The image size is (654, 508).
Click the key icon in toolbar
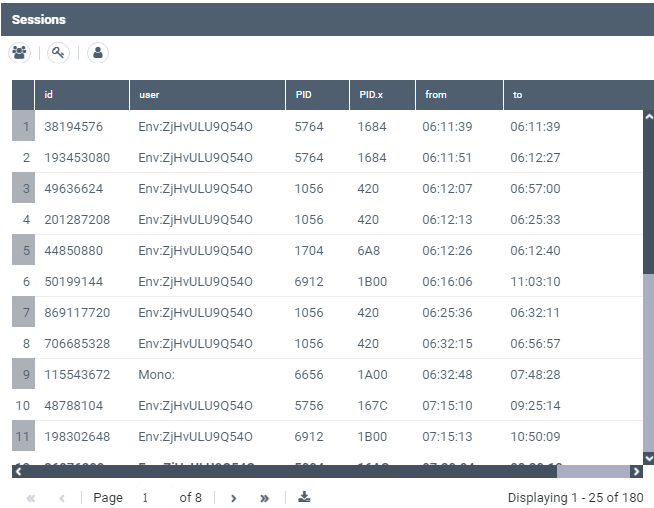58,53
